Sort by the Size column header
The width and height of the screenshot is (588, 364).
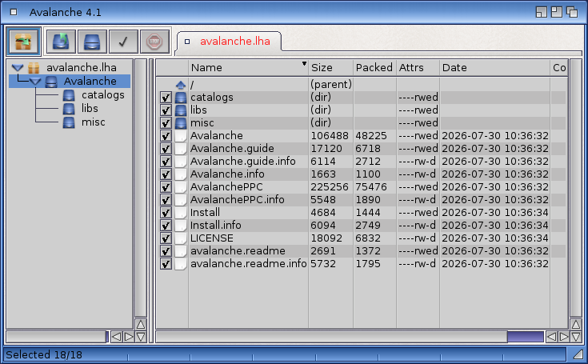click(x=330, y=68)
